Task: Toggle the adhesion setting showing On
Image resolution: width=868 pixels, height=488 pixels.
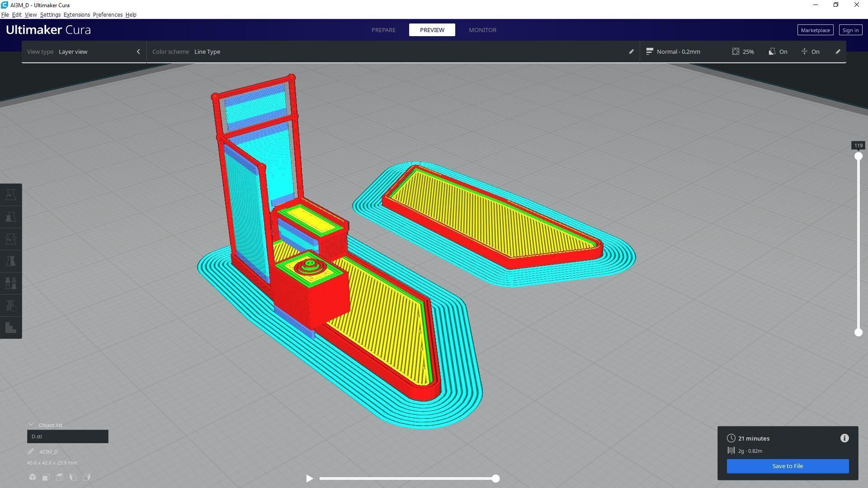Action: (x=810, y=52)
